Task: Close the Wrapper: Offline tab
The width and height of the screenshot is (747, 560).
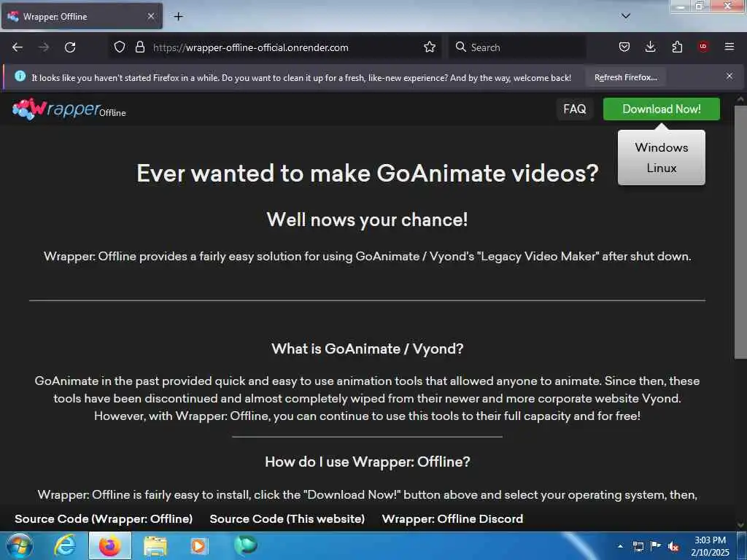Action: click(x=150, y=16)
